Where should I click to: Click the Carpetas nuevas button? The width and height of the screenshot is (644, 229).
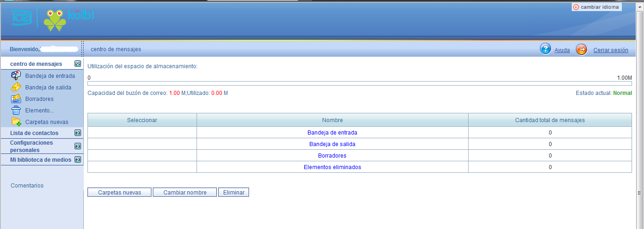tap(119, 192)
